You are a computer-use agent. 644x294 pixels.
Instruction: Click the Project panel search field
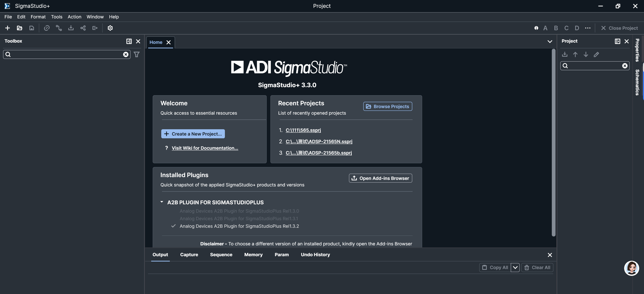[595, 66]
